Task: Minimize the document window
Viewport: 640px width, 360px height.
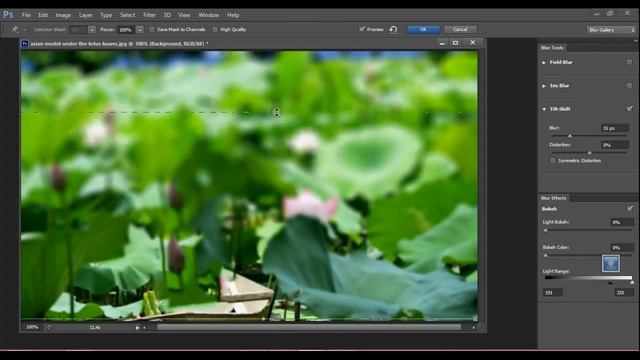Action: tap(442, 43)
